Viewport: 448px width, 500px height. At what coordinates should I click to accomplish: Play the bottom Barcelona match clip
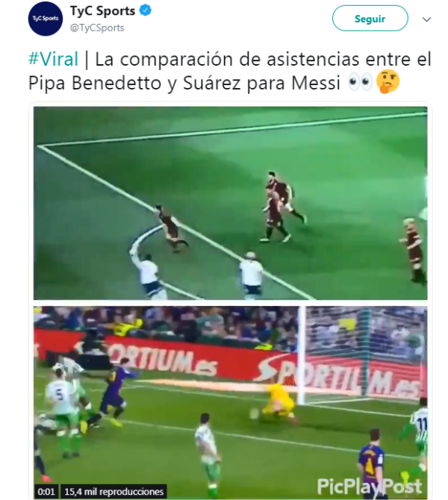point(230,401)
